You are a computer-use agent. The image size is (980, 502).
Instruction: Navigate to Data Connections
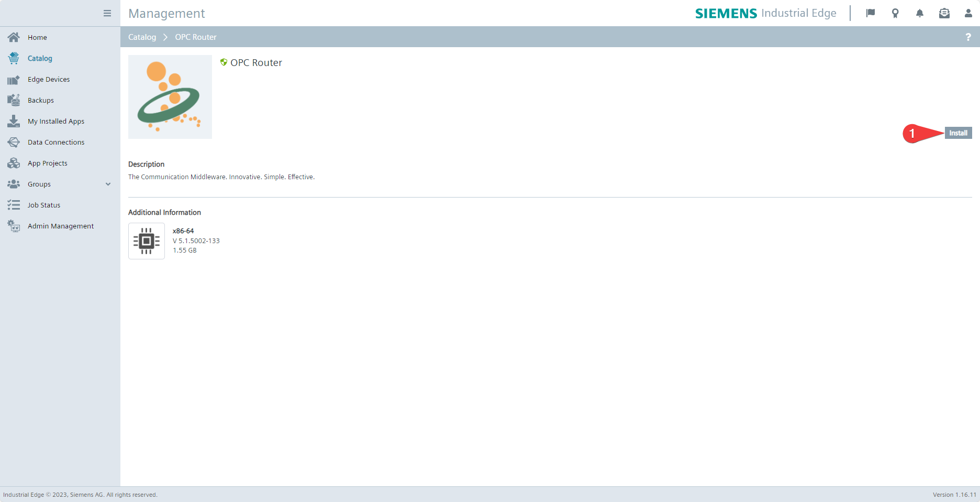click(x=56, y=142)
